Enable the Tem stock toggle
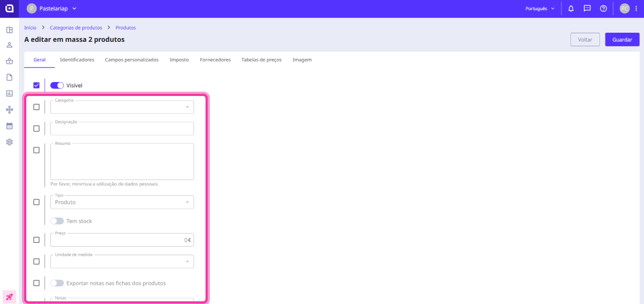644x304 pixels. tap(57, 221)
